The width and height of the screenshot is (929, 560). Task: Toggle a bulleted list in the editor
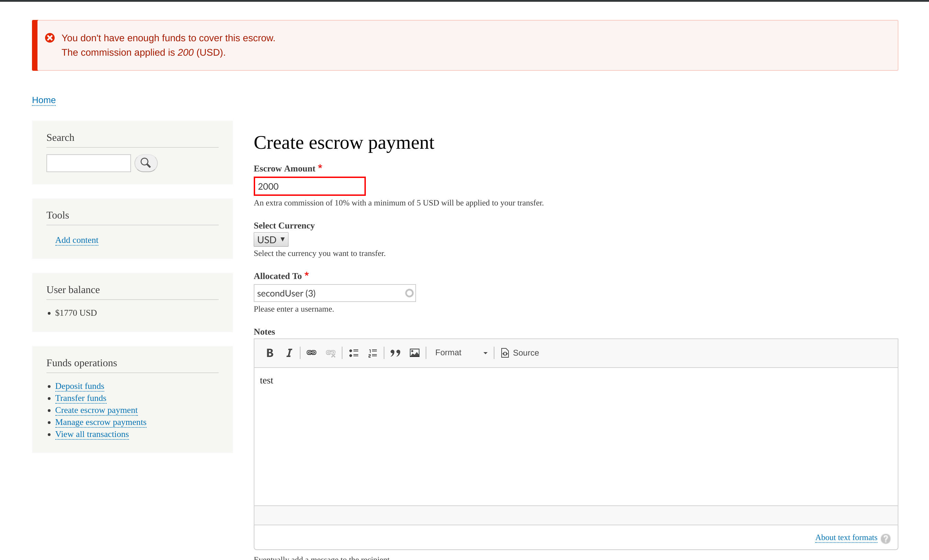click(x=354, y=353)
